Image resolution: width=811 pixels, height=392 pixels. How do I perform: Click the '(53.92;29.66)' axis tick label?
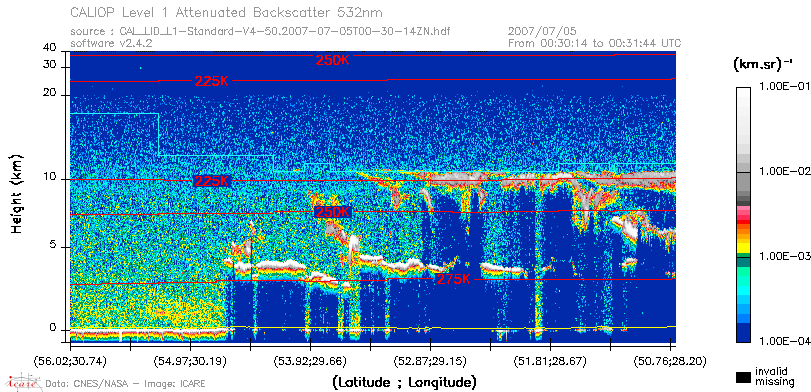click(x=310, y=360)
